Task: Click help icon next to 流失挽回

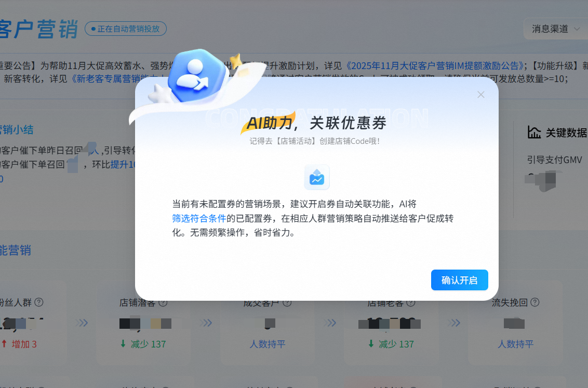Action: click(x=534, y=302)
